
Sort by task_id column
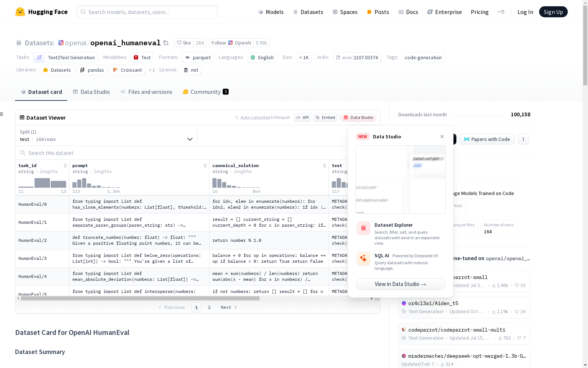pos(65,166)
